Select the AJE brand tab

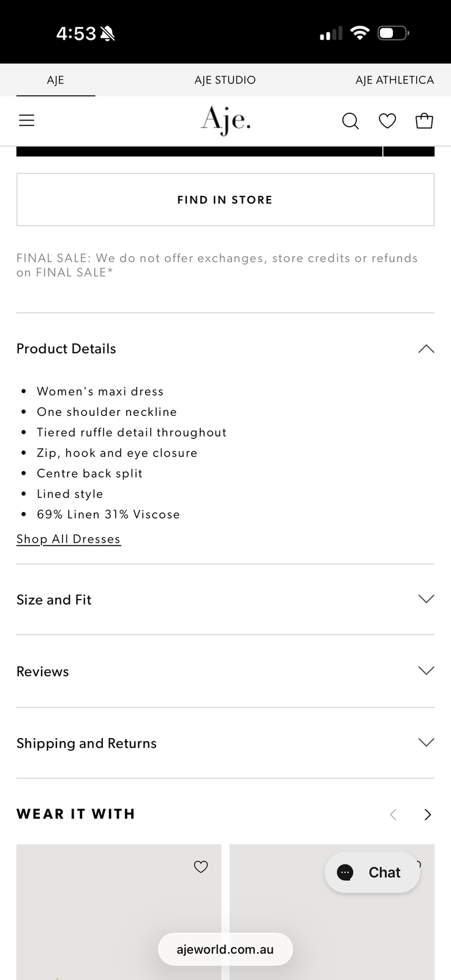55,80
